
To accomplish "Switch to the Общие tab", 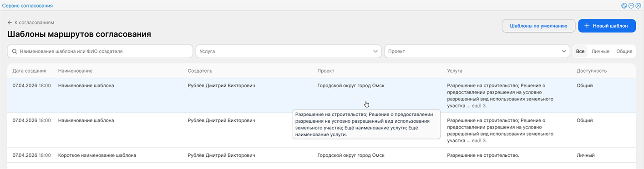I will click(x=624, y=51).
